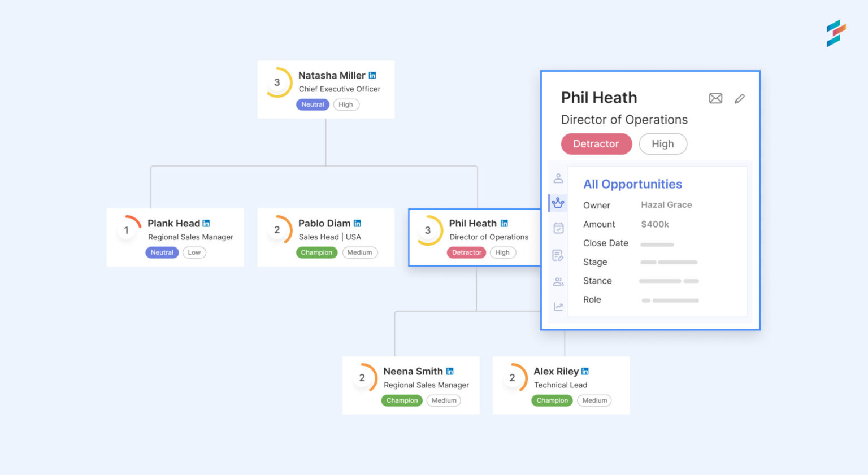
Task: Open Natasha Miller's LinkedIn profile icon
Action: 372,75
